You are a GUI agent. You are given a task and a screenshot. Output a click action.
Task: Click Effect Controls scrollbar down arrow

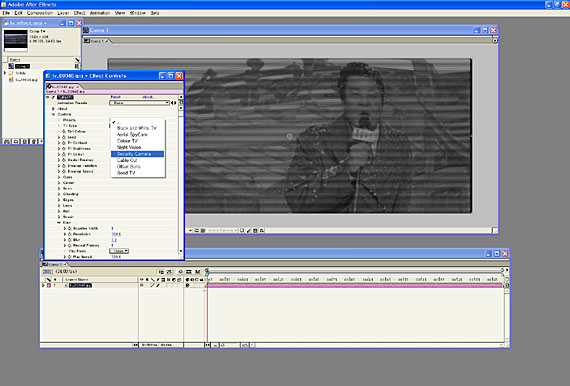click(181, 251)
